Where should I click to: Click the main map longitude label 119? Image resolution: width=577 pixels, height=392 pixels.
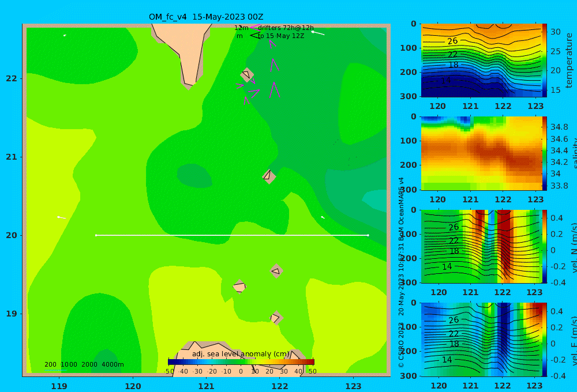(x=59, y=386)
